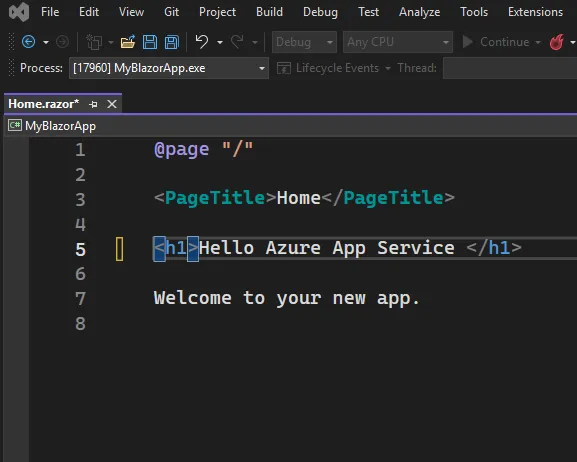Click the Visual Studio logo icon
This screenshot has height=462, width=577.
19,12
